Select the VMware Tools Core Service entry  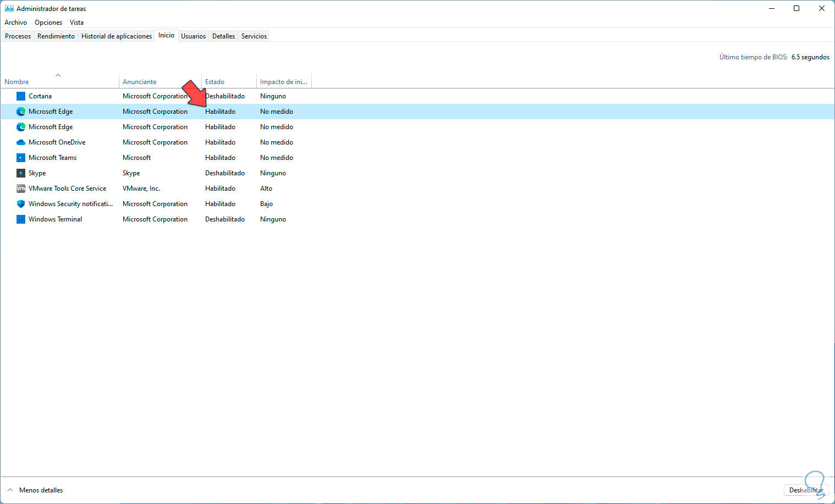pyautogui.click(x=417, y=189)
